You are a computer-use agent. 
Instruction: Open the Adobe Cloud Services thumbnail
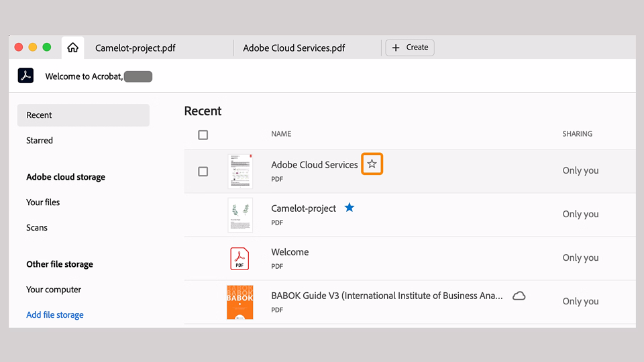point(240,171)
